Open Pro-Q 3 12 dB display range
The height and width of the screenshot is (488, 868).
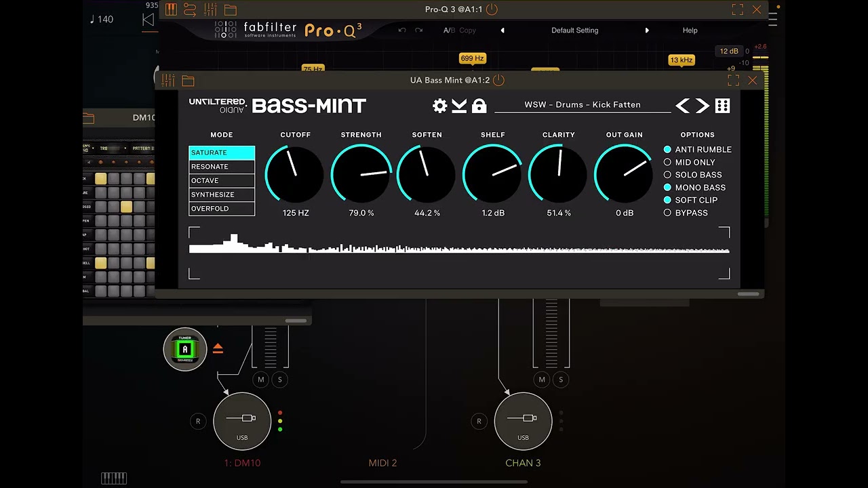pyautogui.click(x=729, y=51)
